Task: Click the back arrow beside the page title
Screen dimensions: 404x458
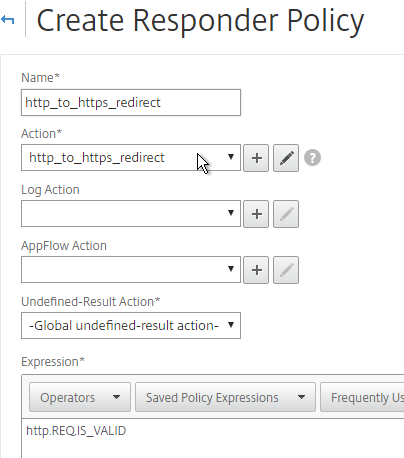Action: click(x=7, y=20)
